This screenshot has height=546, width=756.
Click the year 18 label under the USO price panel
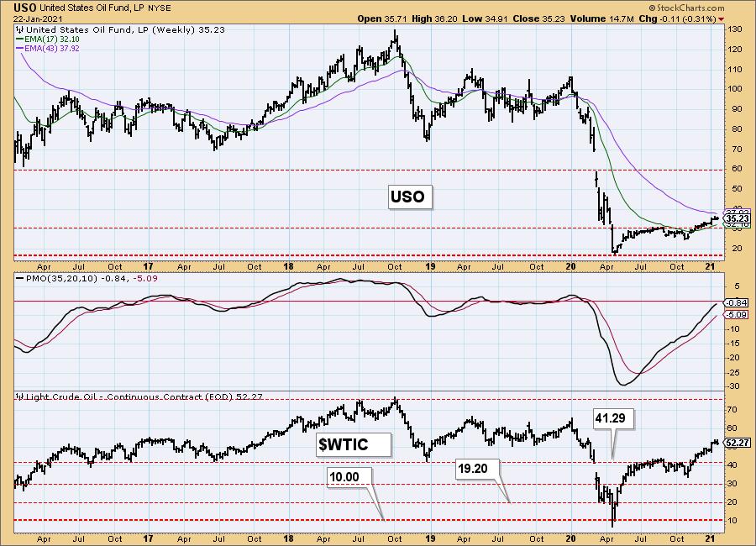[288, 267]
